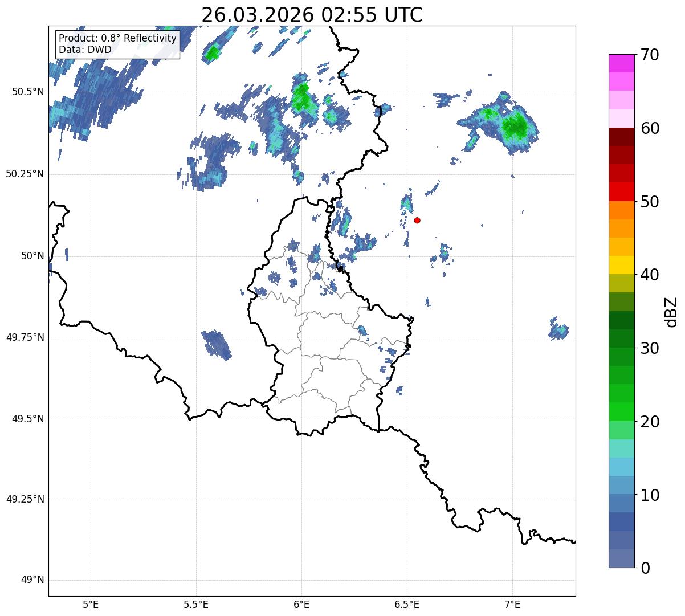
Task: Click the colorbar tick label 60
Action: point(650,129)
